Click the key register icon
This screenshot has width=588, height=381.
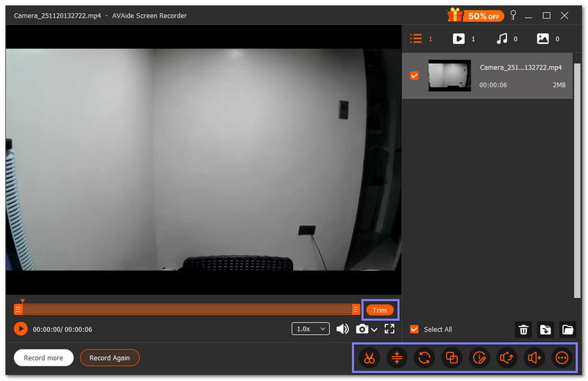pyautogui.click(x=514, y=15)
